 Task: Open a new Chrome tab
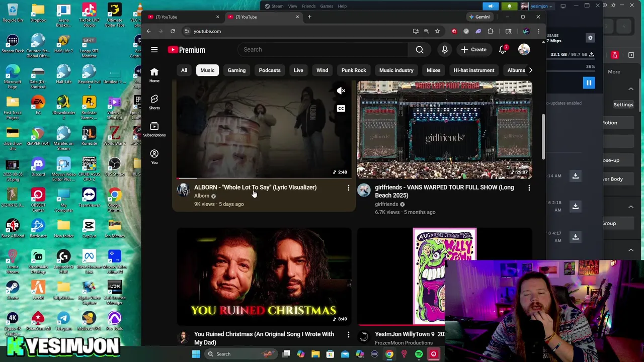309,17
